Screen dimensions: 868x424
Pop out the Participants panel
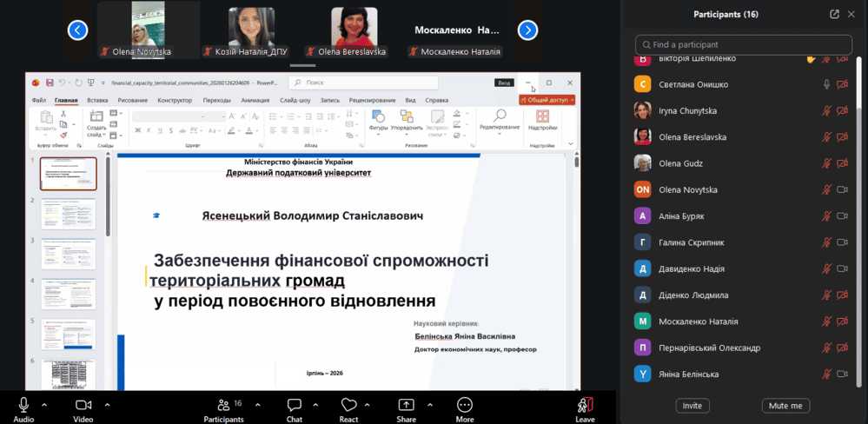pos(834,14)
